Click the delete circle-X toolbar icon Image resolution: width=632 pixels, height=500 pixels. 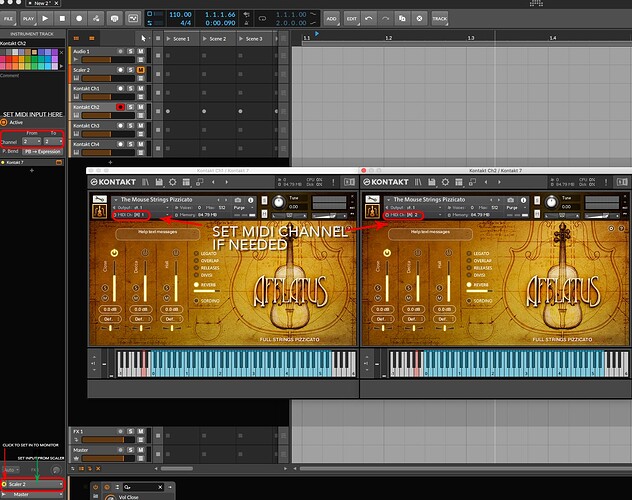(x=419, y=19)
